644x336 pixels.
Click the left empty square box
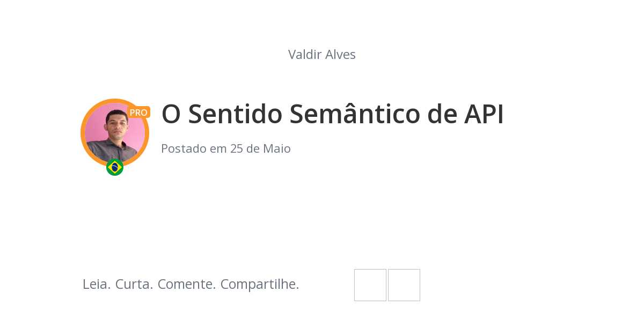[370, 285]
